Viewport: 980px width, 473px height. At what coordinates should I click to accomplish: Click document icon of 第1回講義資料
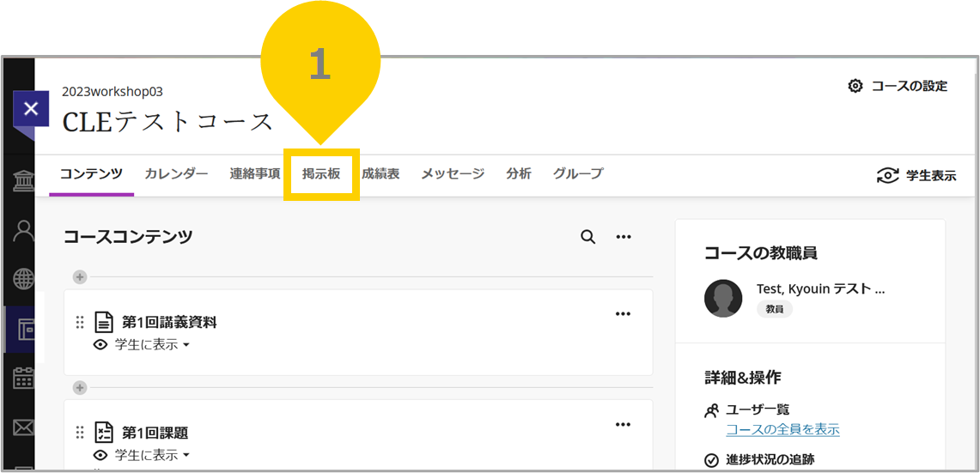[x=104, y=323]
